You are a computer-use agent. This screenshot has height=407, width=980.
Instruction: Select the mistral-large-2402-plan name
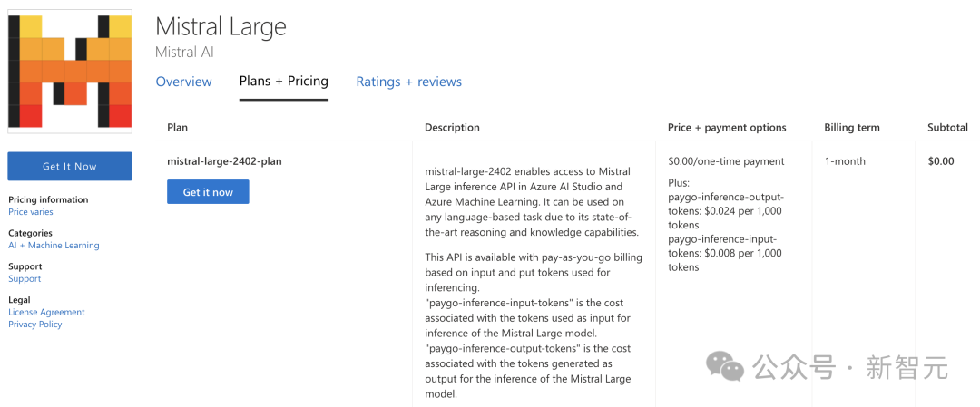(224, 161)
